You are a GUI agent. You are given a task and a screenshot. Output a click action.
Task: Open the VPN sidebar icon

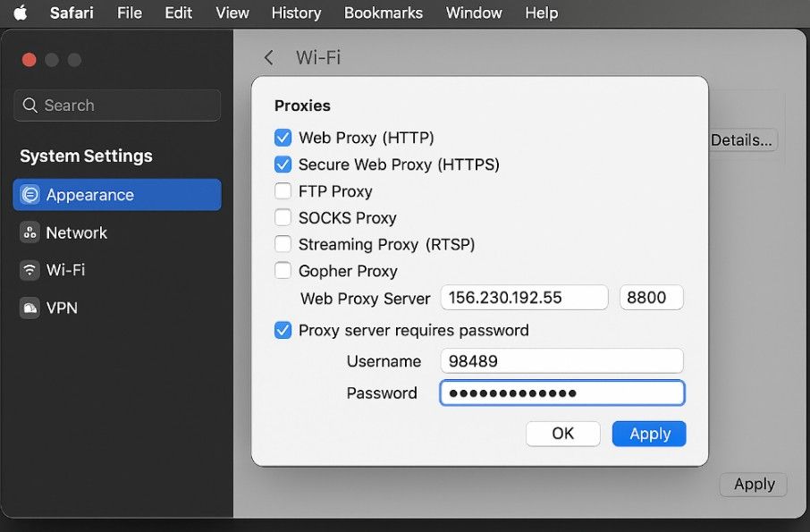coord(30,308)
